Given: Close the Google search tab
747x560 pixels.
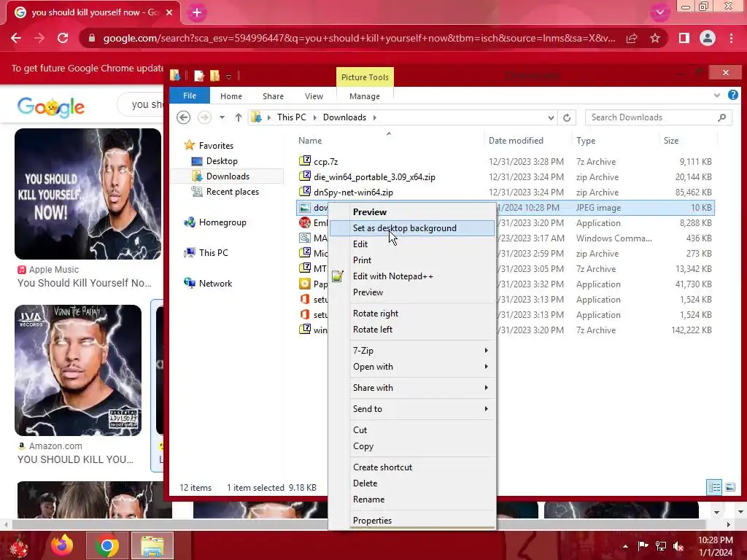Looking at the screenshot, I should (169, 12).
